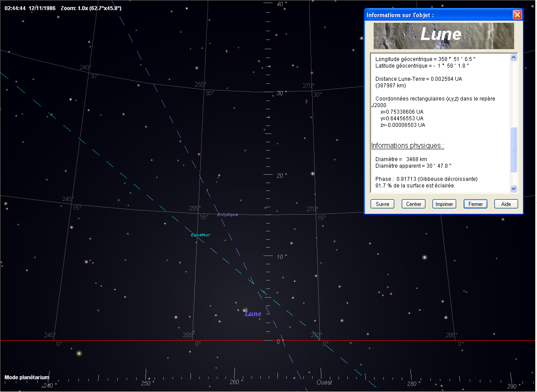Click the blue Lune label in the sky

coord(253,314)
